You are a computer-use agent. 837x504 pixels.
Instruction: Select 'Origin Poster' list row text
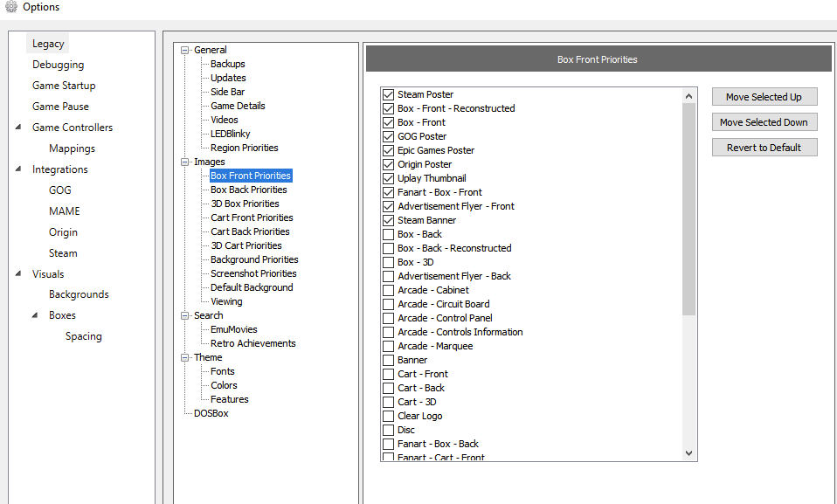[425, 164]
